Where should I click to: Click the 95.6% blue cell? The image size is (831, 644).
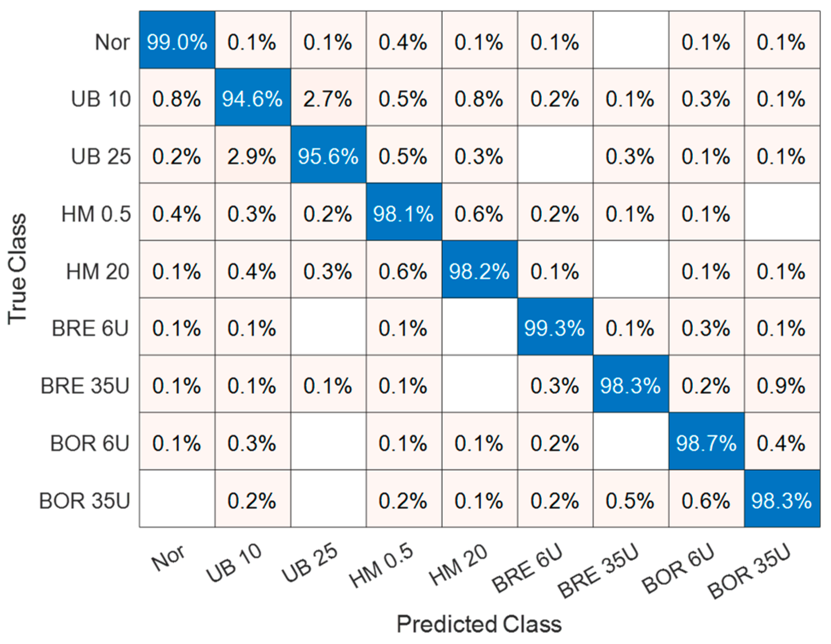click(328, 155)
